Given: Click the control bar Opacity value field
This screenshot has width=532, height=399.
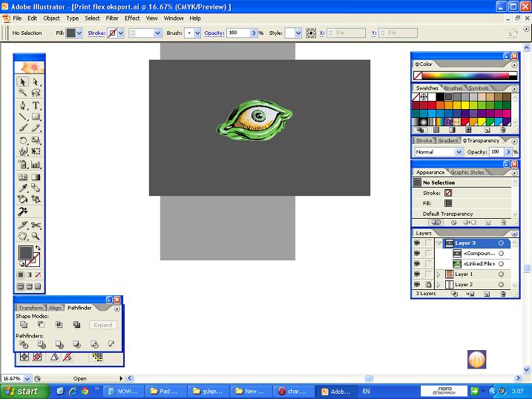Looking at the screenshot, I should click(238, 33).
